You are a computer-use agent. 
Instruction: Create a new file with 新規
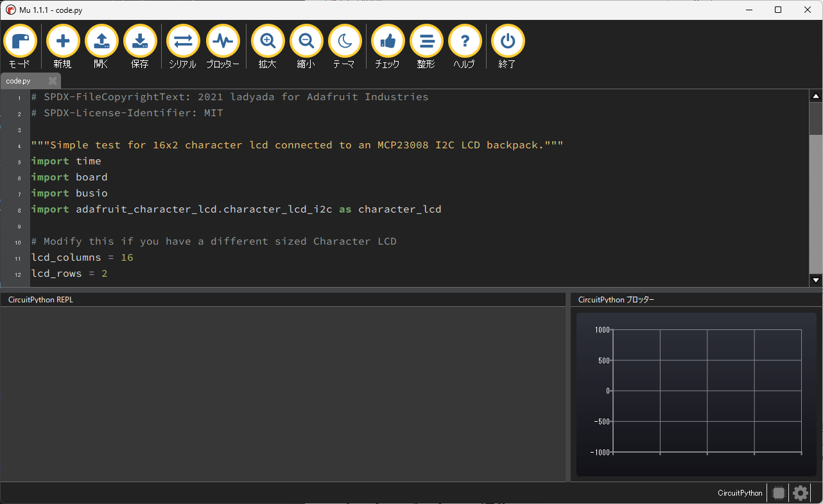coord(63,47)
